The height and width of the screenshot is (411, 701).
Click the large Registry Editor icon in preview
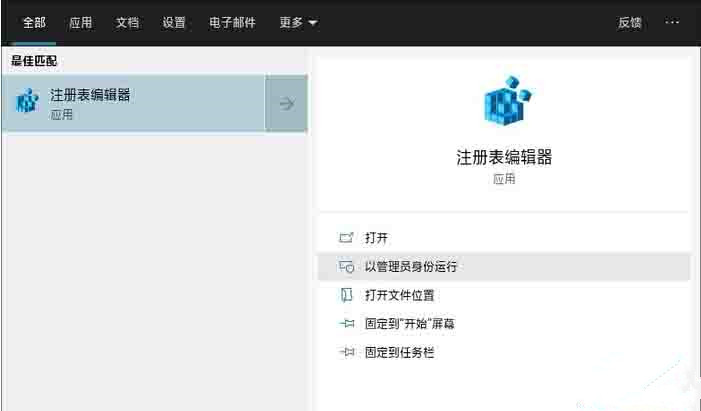[507, 101]
